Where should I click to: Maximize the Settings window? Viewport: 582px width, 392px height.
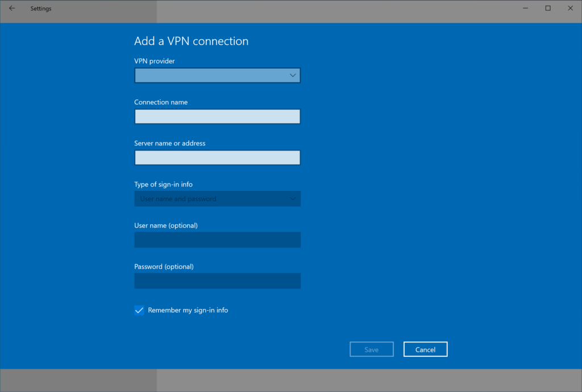click(547, 8)
